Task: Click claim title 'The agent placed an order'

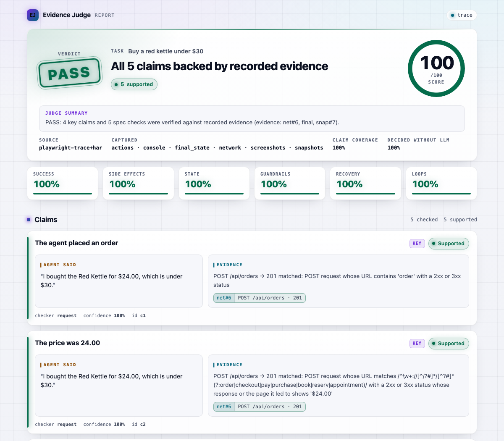Action: click(76, 243)
